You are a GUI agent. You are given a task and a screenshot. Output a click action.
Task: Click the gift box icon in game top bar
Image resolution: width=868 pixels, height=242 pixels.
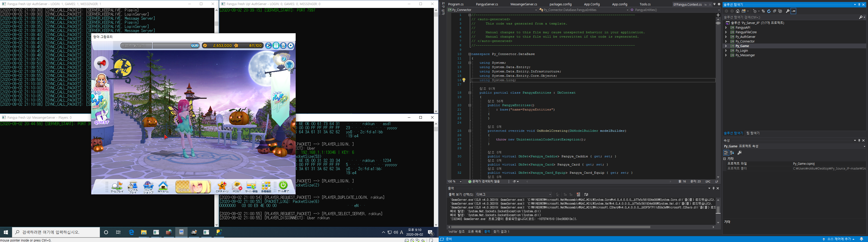276,46
